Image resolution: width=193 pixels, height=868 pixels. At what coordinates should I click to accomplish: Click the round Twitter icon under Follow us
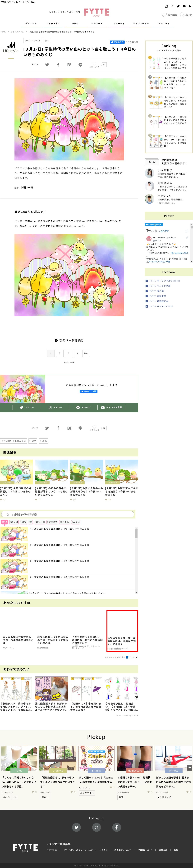tap(76, 827)
